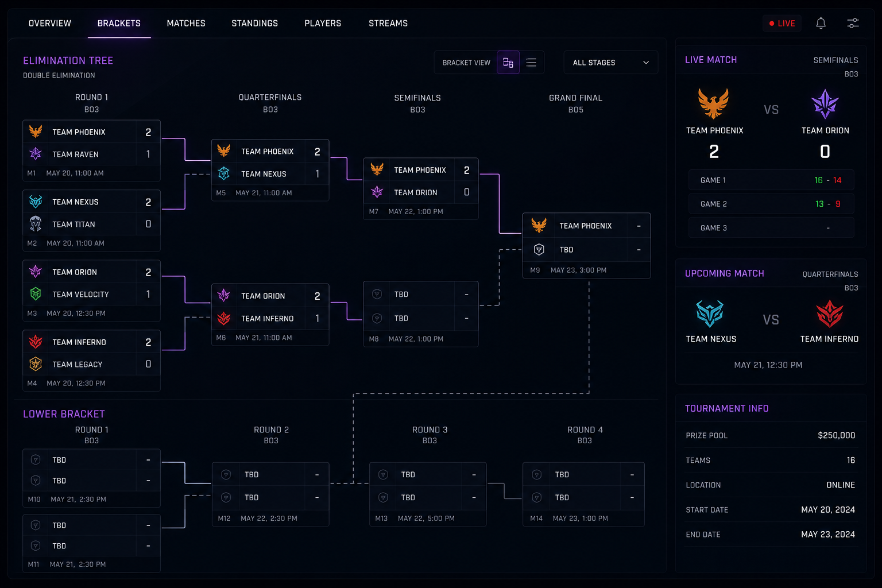The width and height of the screenshot is (882, 588).
Task: Open the Overview tab
Action: (x=50, y=24)
